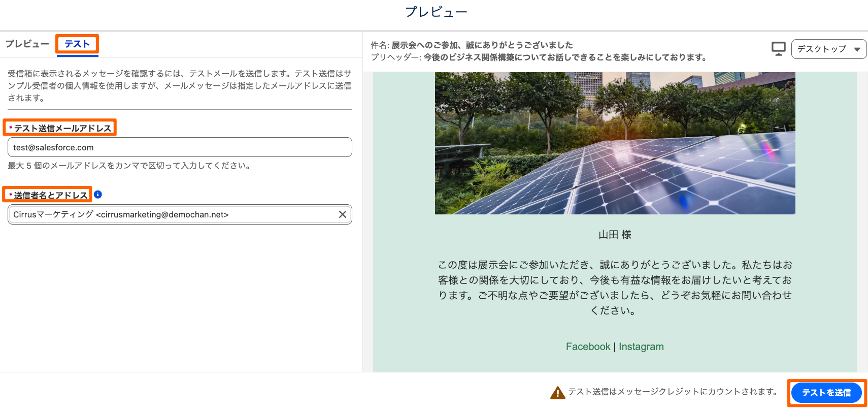Clear the sender address with the X icon

(x=343, y=214)
